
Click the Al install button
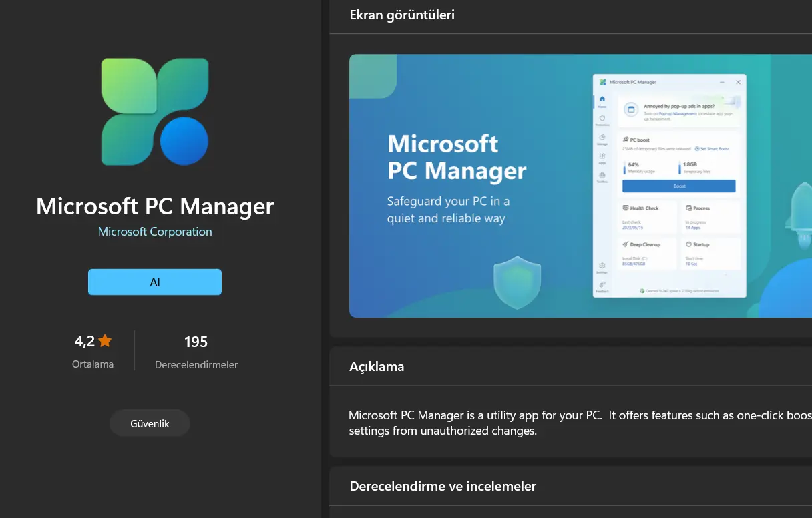point(155,282)
